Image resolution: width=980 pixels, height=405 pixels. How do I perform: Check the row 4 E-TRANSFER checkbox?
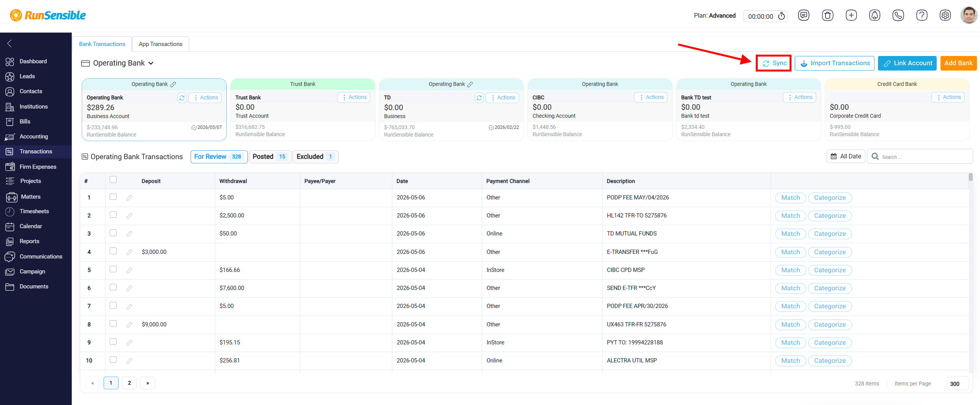click(113, 251)
